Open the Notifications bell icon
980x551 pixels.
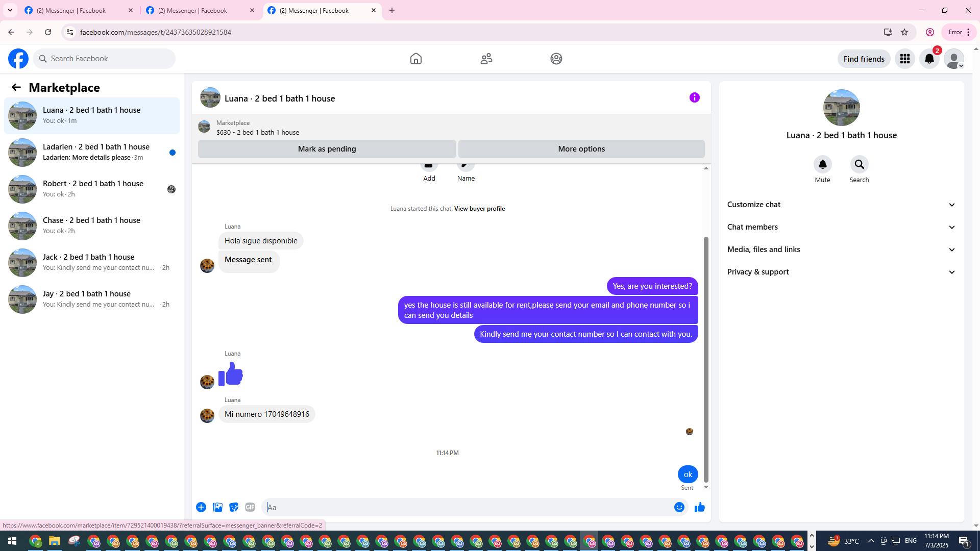[x=929, y=59]
